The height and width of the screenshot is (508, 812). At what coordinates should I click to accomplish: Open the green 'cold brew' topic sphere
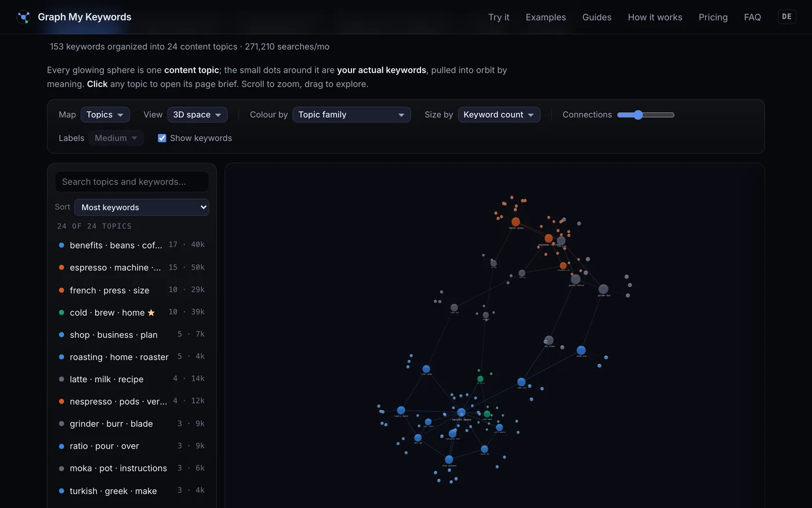pos(487,414)
